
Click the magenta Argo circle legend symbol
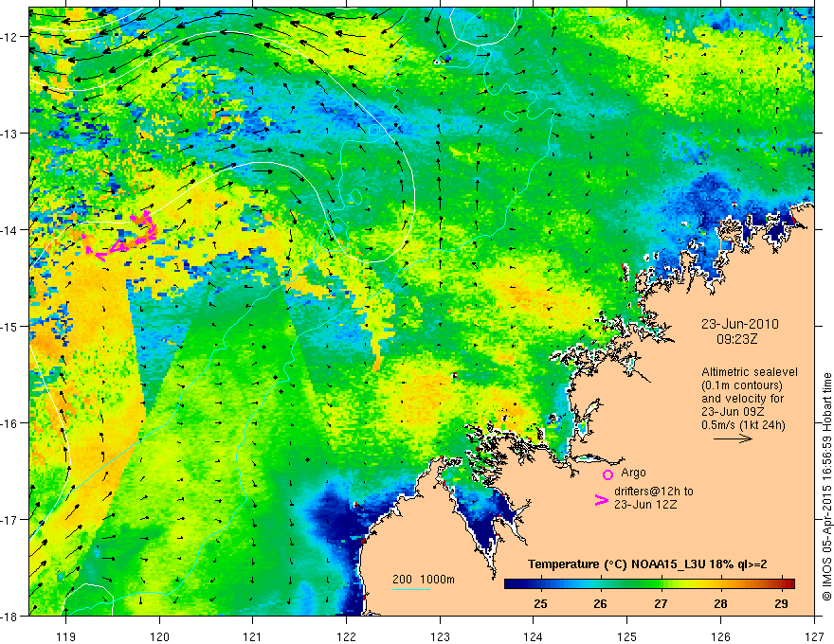pos(607,474)
